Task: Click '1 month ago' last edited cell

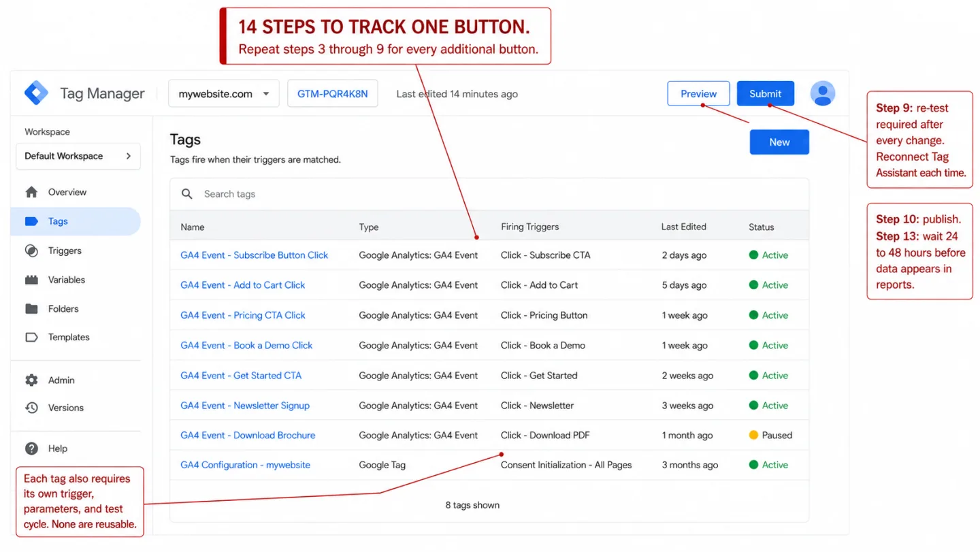Action: point(687,435)
